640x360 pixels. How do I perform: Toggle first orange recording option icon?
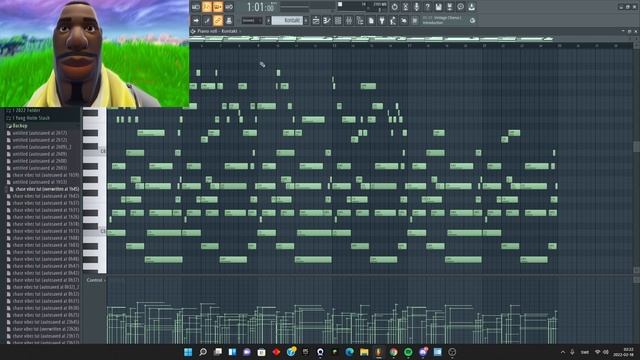coord(207,7)
